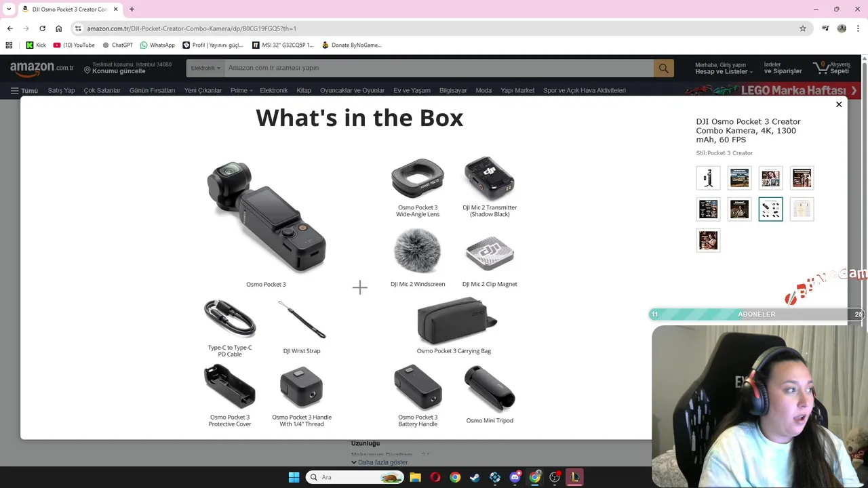Open the LEGO Marka Haftası banner
Image resolution: width=868 pixels, height=488 pixels.
(x=774, y=90)
